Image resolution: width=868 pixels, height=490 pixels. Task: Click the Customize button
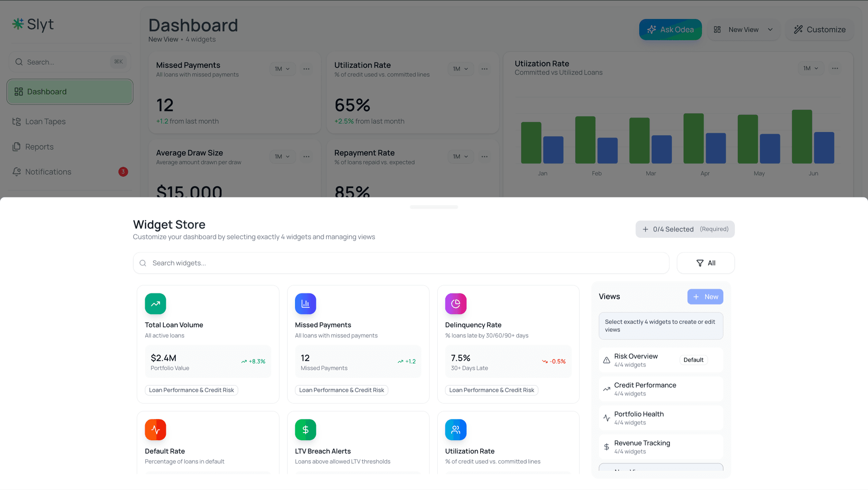[820, 29]
